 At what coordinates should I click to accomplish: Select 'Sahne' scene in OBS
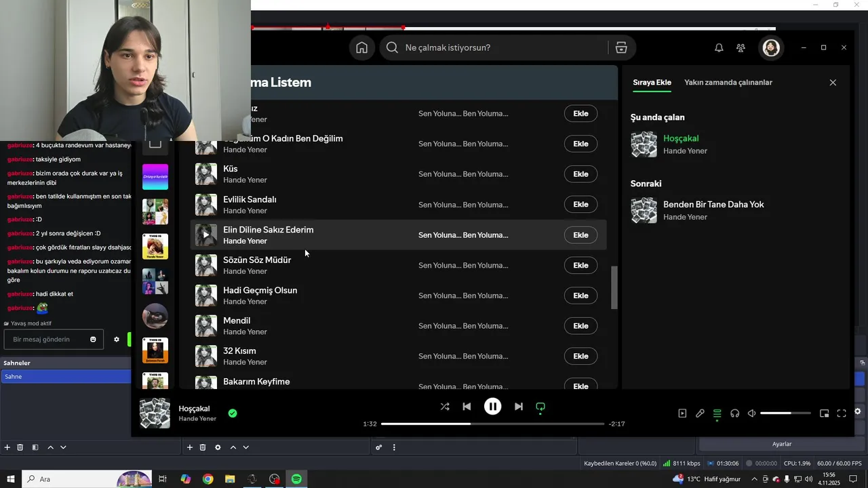tap(66, 376)
